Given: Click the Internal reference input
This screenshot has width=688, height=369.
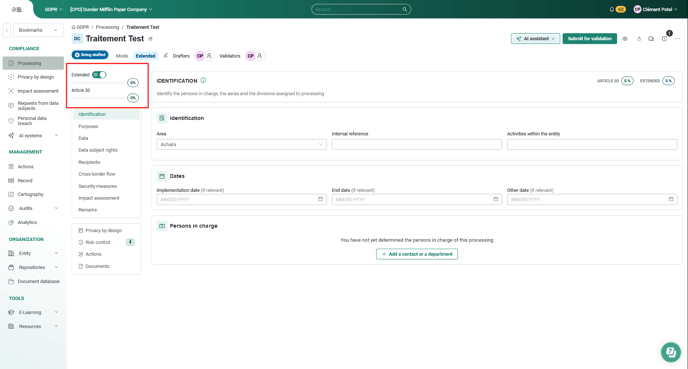Looking at the screenshot, I should point(416,144).
